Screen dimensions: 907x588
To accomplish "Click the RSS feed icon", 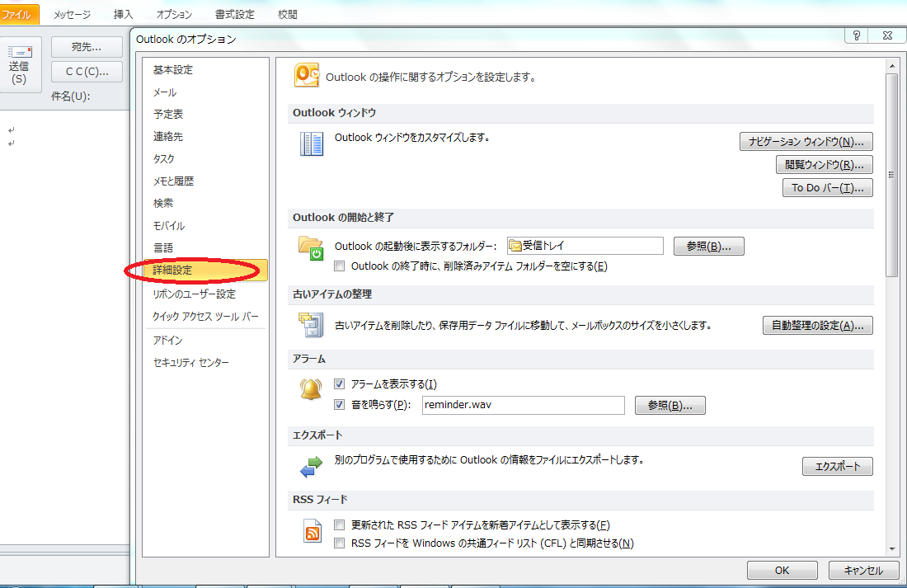I will (x=313, y=531).
